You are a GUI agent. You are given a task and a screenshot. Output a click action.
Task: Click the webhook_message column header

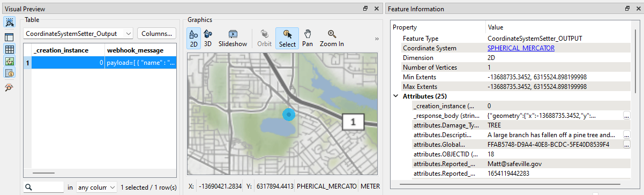[140, 50]
